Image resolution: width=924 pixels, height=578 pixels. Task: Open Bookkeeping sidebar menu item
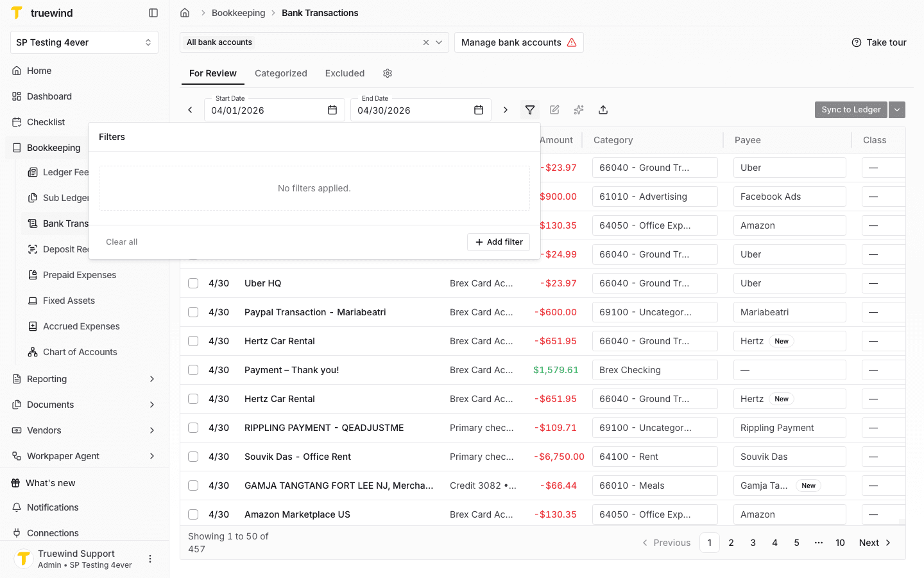click(54, 148)
